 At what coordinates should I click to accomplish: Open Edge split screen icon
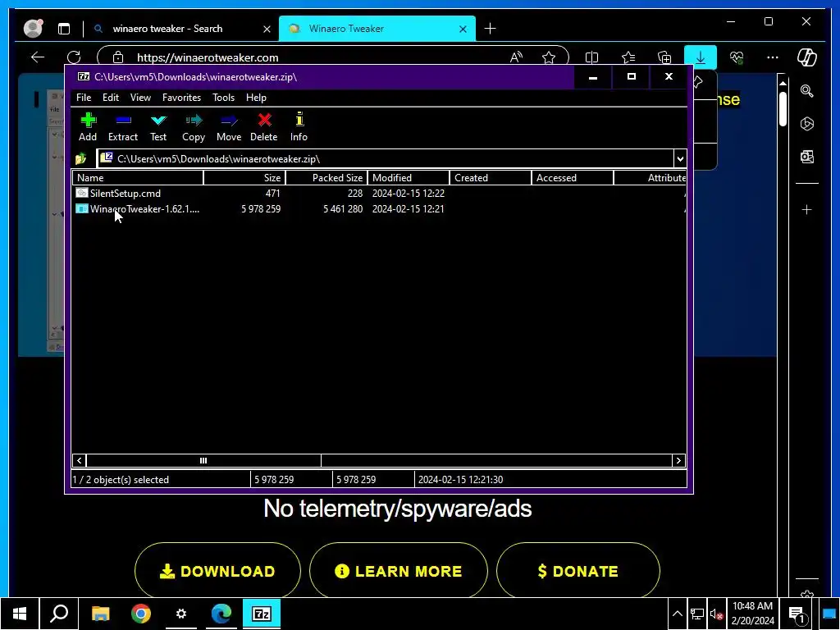tap(591, 57)
